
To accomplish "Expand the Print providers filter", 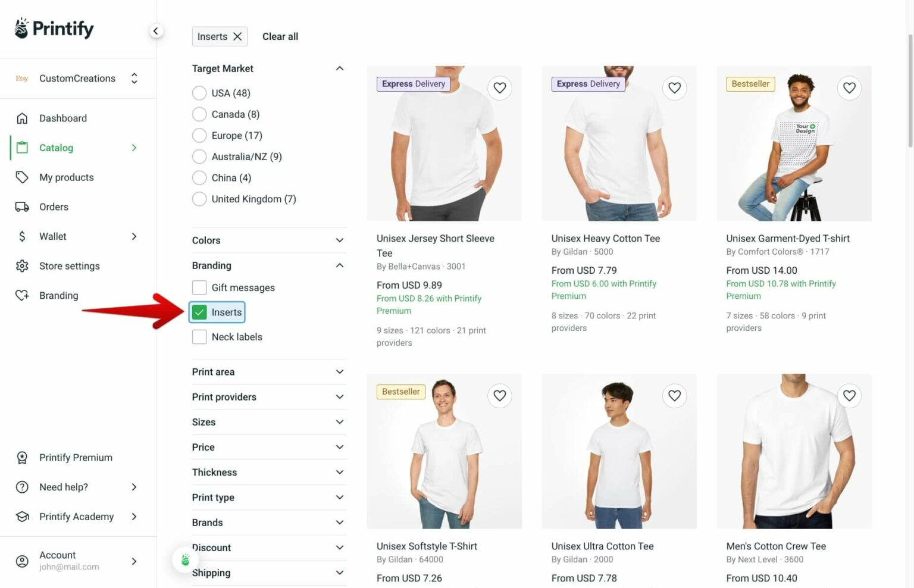I will coord(268,397).
